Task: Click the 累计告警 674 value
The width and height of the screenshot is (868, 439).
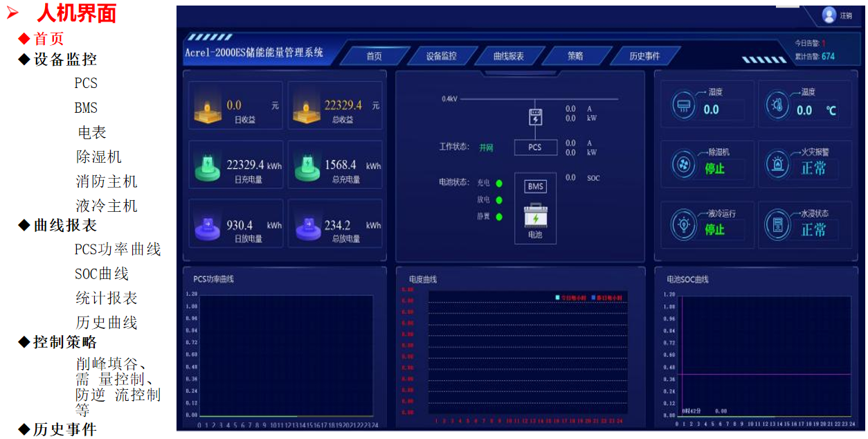Action: (x=828, y=56)
